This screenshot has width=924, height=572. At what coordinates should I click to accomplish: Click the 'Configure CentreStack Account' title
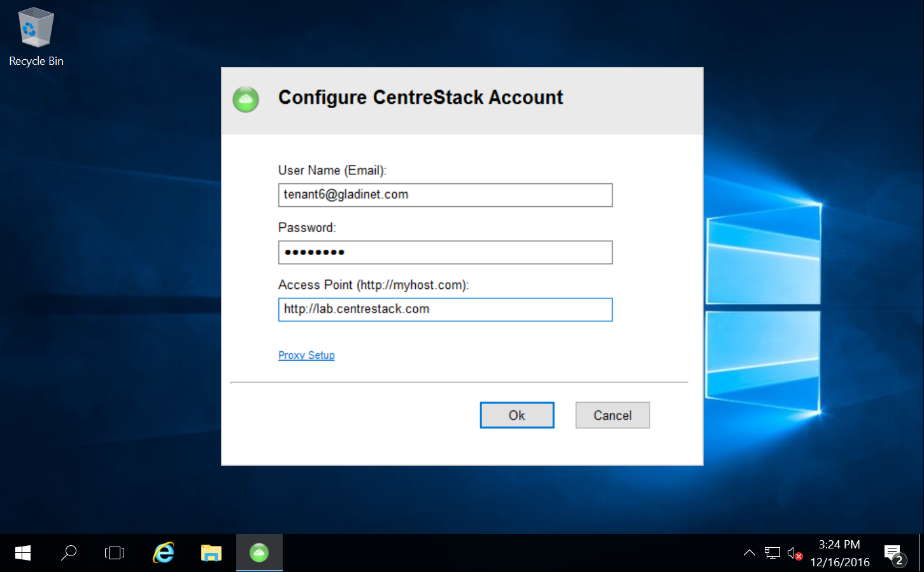420,97
